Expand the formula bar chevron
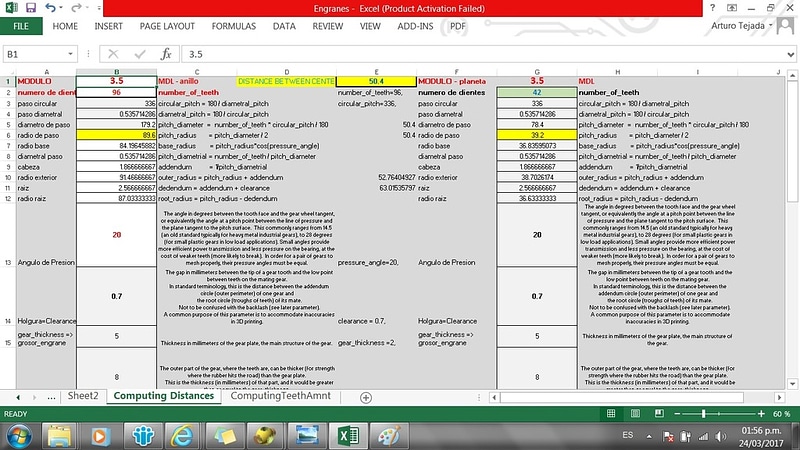Viewport: 800px width, 450px height. 790,54
